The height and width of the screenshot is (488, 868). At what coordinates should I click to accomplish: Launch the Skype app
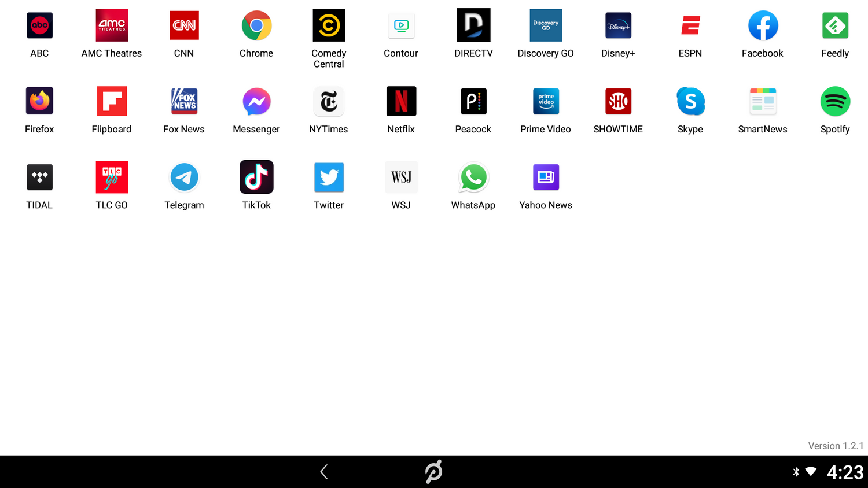point(690,102)
